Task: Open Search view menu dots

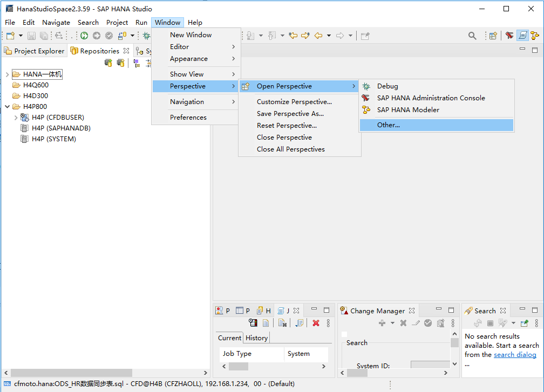Action: (x=536, y=323)
